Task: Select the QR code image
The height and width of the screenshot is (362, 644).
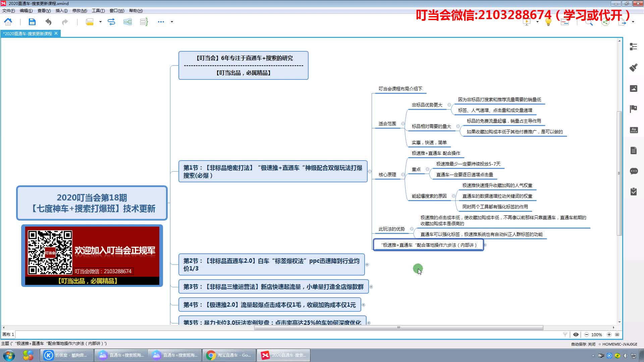Action: click(50, 252)
